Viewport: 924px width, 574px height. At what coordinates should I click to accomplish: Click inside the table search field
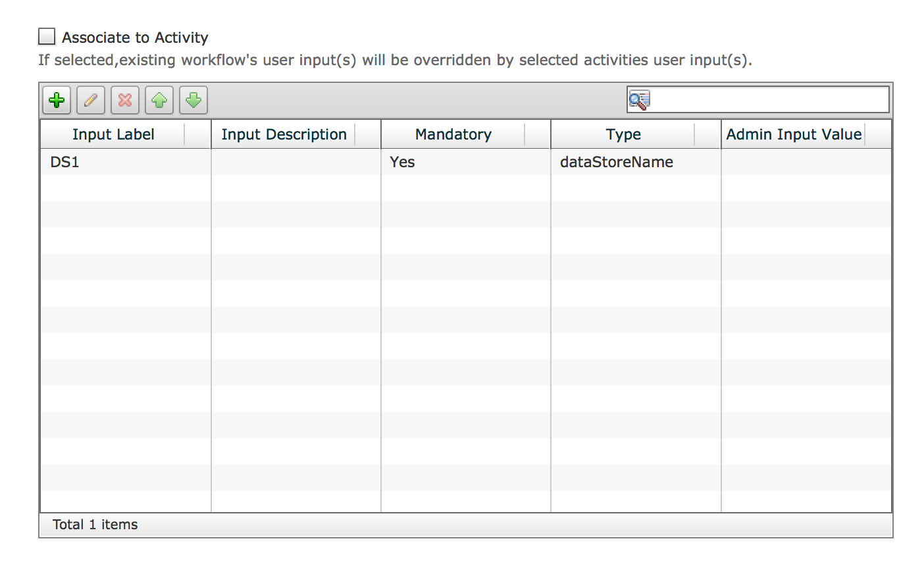(x=758, y=100)
